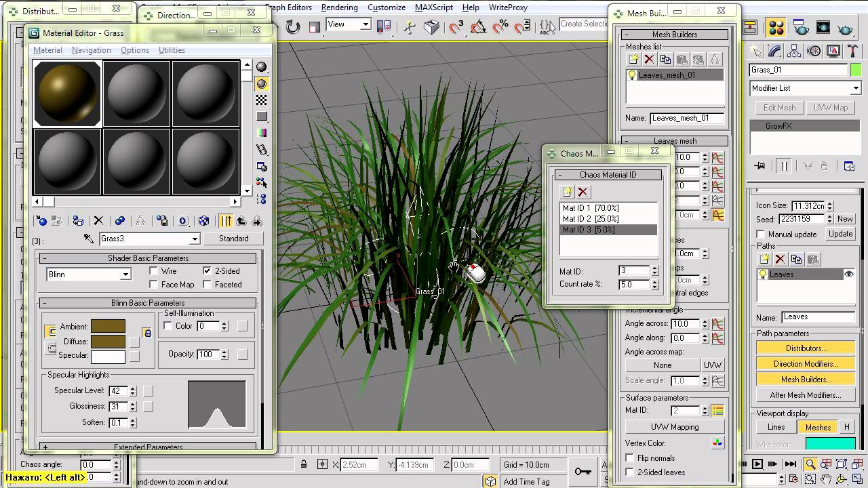The height and width of the screenshot is (488, 868).
Task: Toggle the checkered background icon in Material Editor
Action: point(261,100)
